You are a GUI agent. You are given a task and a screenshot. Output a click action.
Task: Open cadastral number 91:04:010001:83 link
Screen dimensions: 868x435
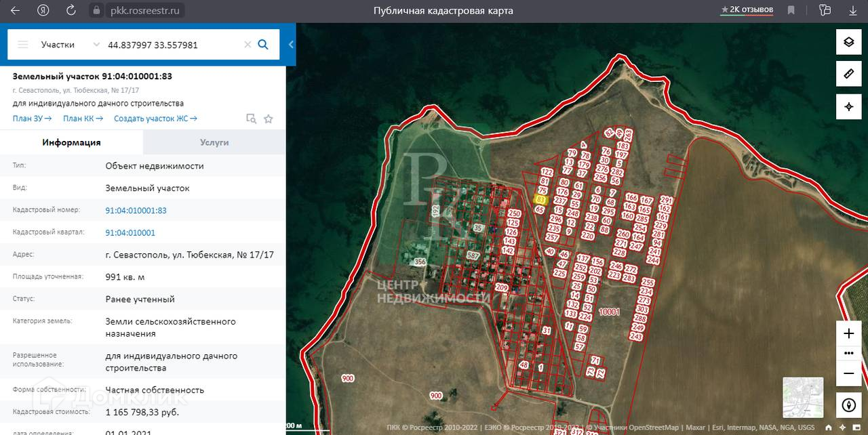pos(136,211)
